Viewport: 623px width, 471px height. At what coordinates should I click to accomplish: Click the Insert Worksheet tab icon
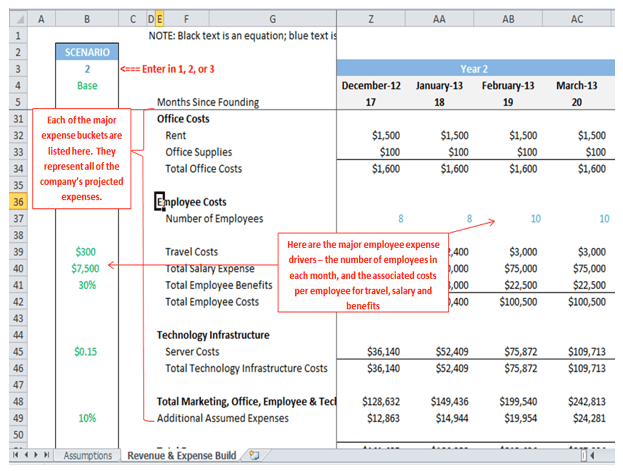pos(254,455)
